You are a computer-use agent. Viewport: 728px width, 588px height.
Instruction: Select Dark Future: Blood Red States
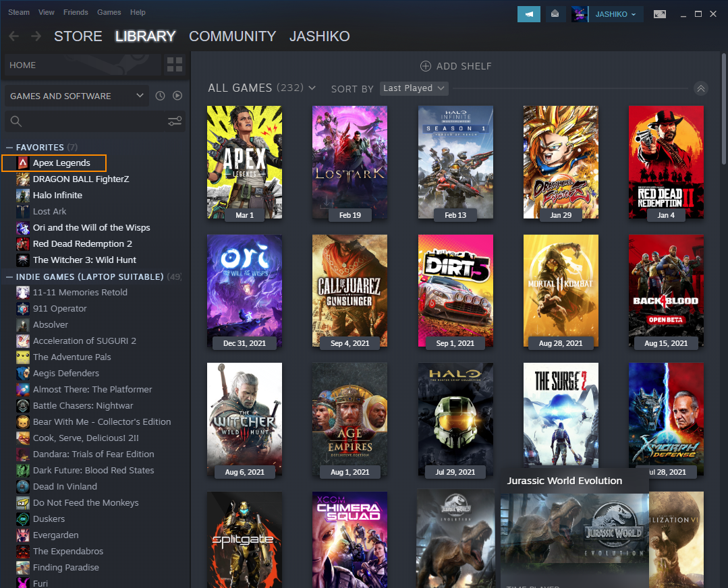pos(93,470)
